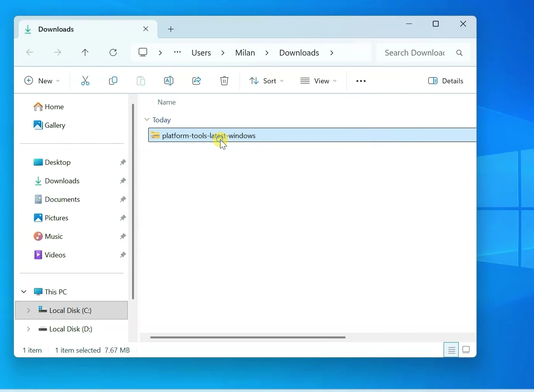Open a new tab with plus button
The height and width of the screenshot is (392, 534).
tap(171, 29)
